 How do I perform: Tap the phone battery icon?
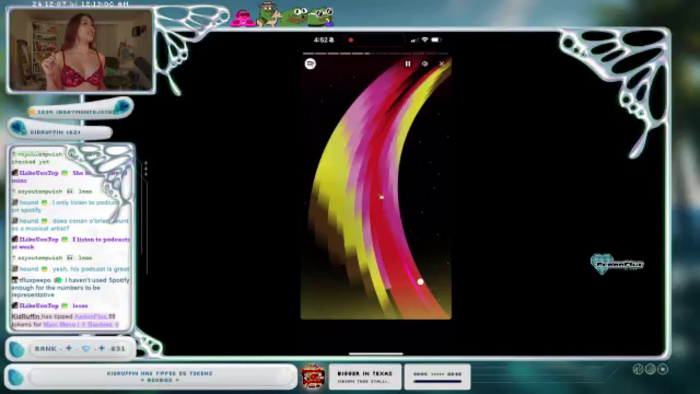(x=436, y=40)
